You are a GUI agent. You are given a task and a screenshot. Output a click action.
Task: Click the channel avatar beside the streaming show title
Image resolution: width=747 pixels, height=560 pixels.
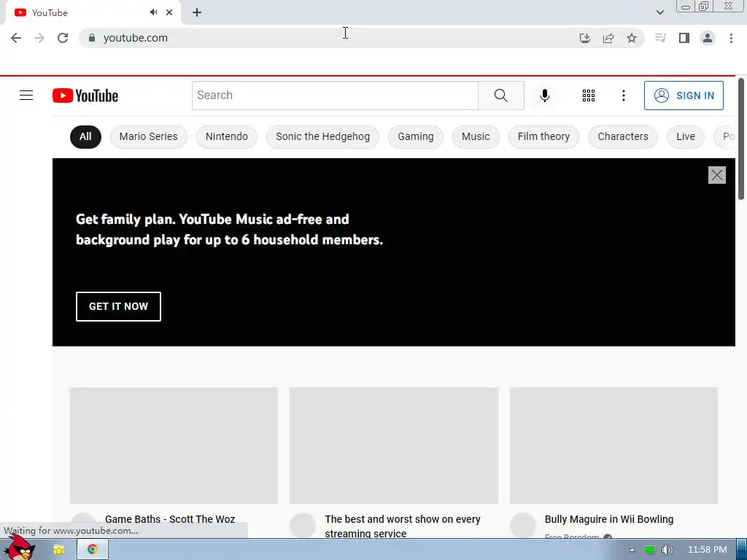303,525
